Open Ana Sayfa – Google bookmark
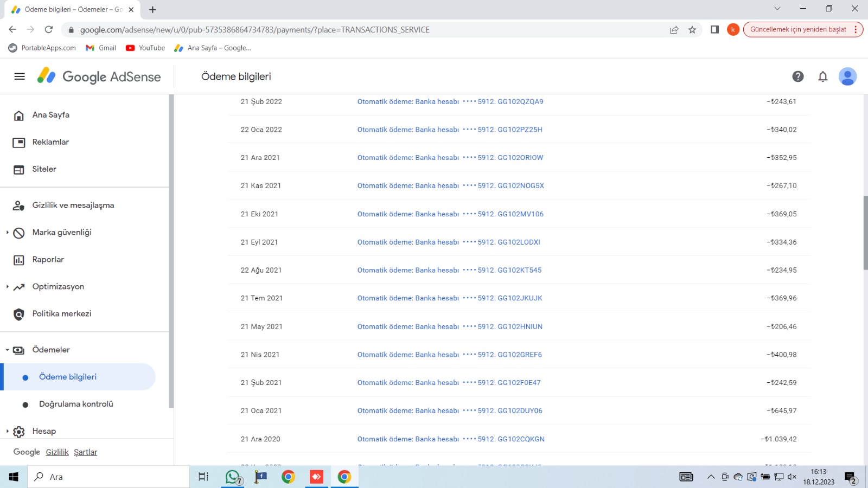 click(212, 48)
